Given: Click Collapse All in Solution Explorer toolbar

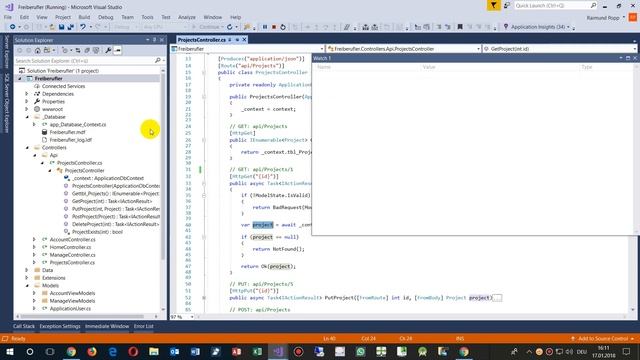Looking at the screenshot, I should point(87,50).
